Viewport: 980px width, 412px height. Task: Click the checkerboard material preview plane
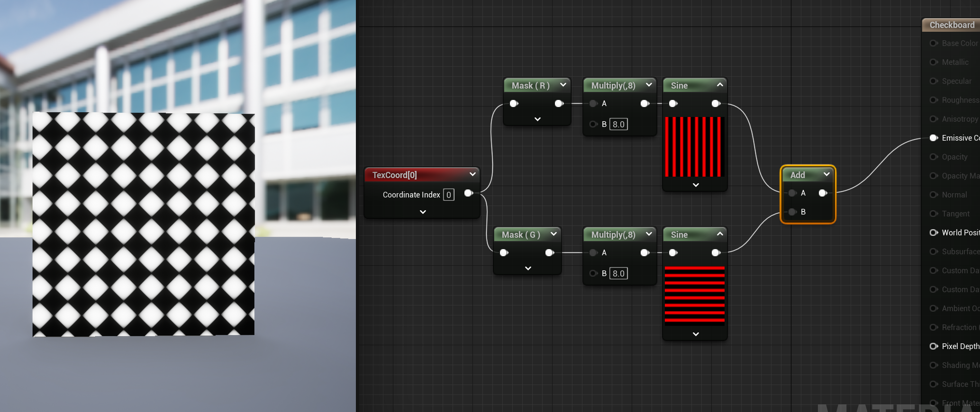coord(144,224)
